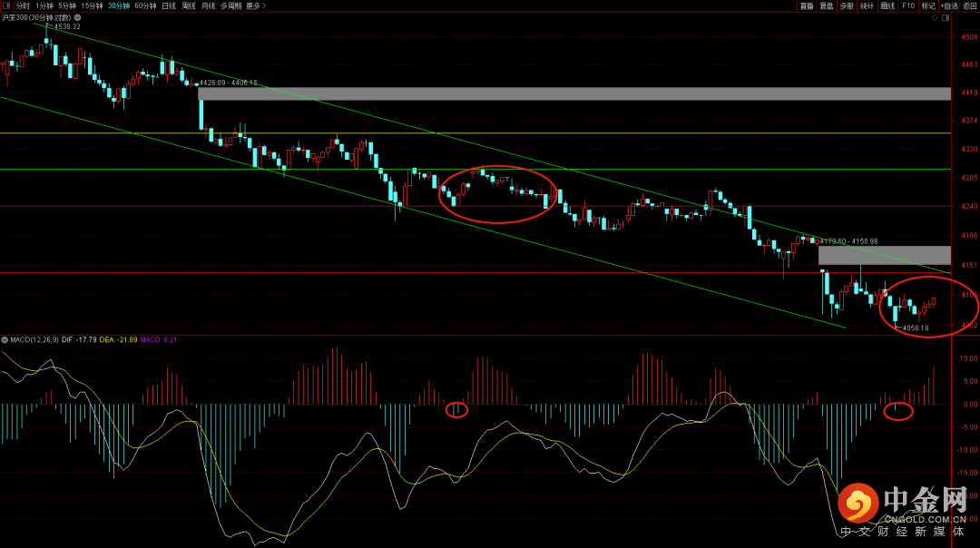This screenshot has width=980, height=548.
Task: Click the 画线 drawing tools button
Action: click(x=887, y=5)
